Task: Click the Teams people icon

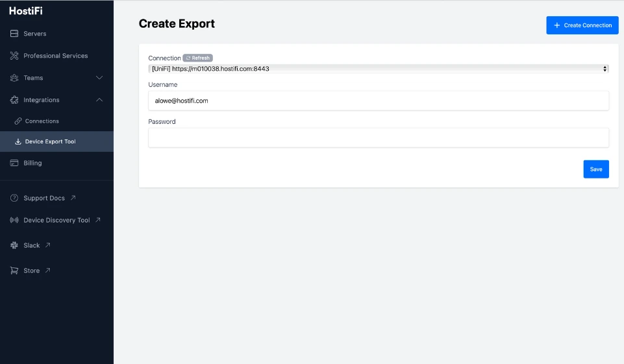Action: (x=14, y=78)
